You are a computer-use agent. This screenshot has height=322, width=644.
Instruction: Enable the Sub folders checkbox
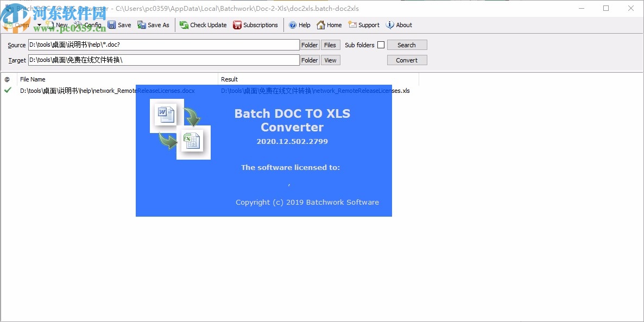(380, 45)
